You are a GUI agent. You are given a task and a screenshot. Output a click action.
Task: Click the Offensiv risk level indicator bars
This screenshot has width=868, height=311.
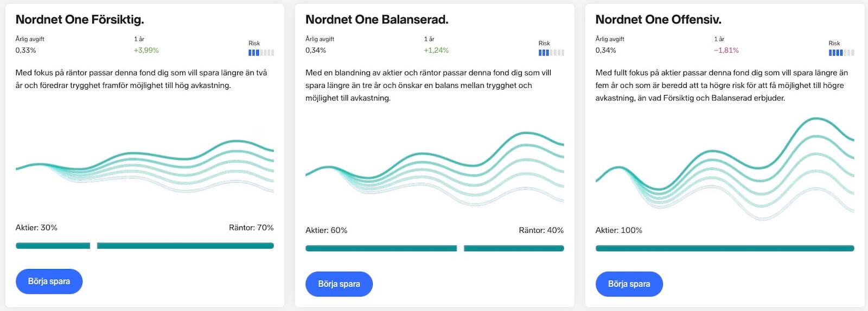coord(841,53)
